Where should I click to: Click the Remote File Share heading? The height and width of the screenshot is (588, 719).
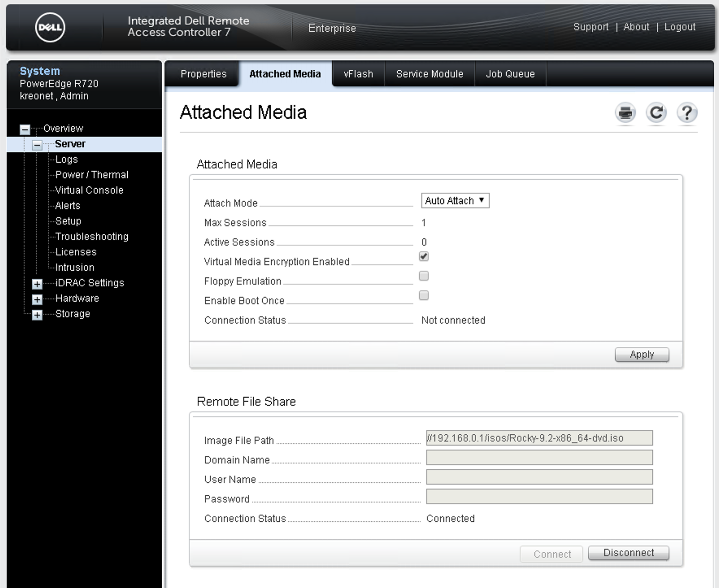tap(246, 402)
